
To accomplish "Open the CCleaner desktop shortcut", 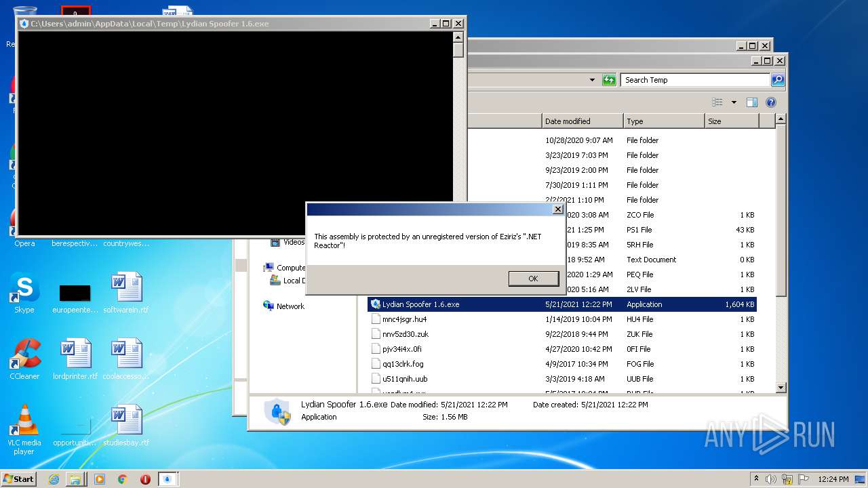I will [x=24, y=360].
